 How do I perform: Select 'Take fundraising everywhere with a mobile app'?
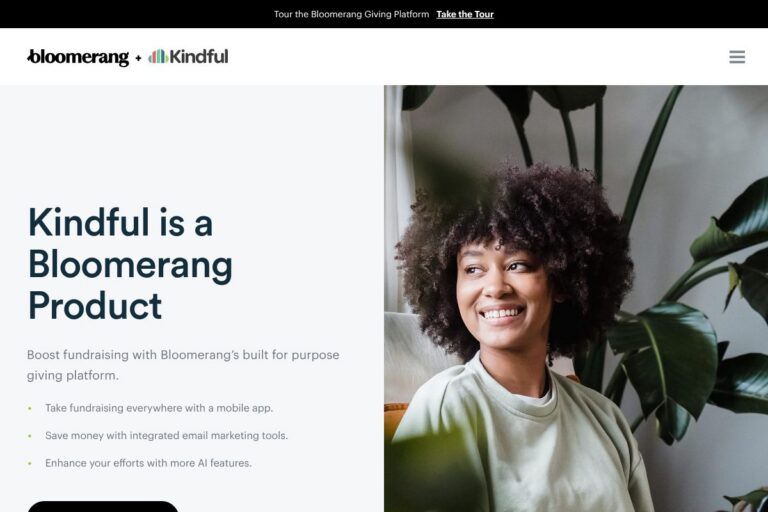(x=159, y=408)
